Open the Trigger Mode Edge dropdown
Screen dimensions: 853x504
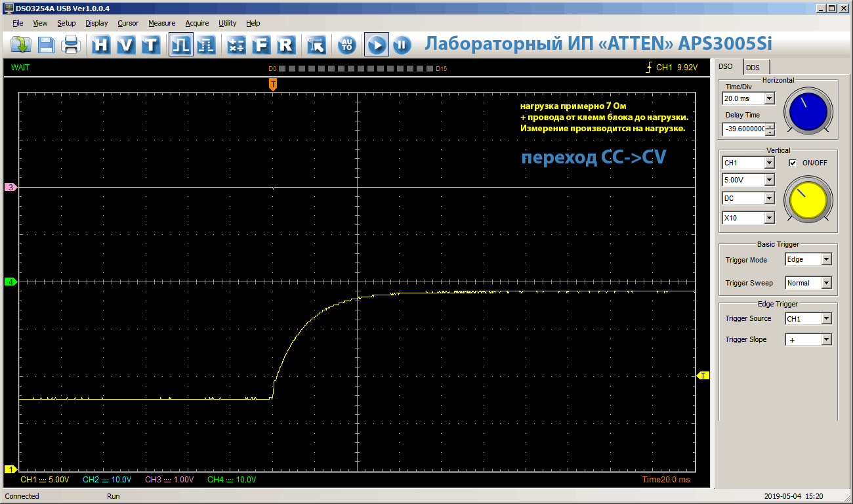(826, 259)
